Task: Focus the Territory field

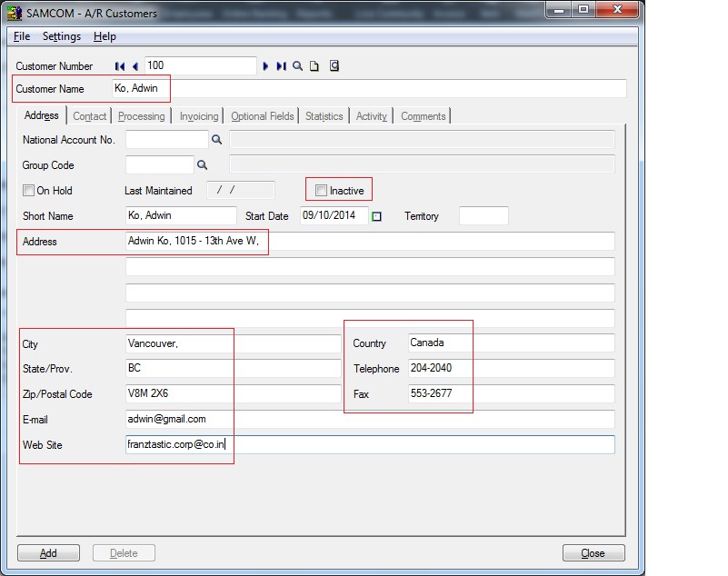Action: (x=484, y=215)
